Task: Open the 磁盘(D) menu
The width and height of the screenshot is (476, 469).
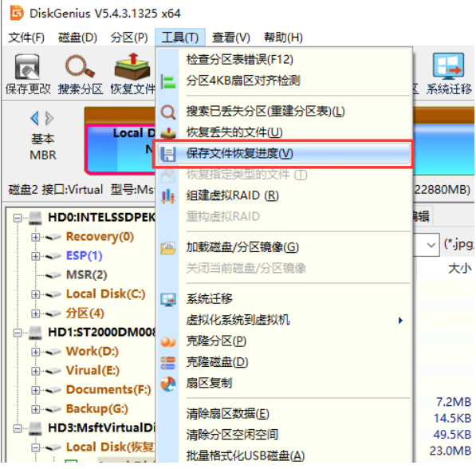Action: 77,37
